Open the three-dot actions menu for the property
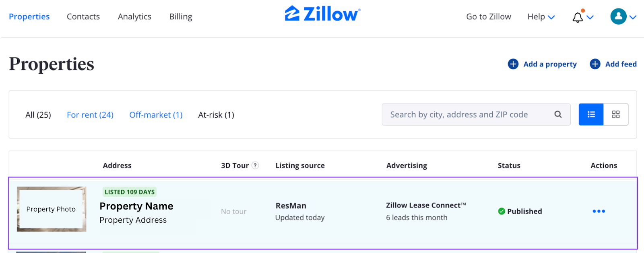 (599, 211)
